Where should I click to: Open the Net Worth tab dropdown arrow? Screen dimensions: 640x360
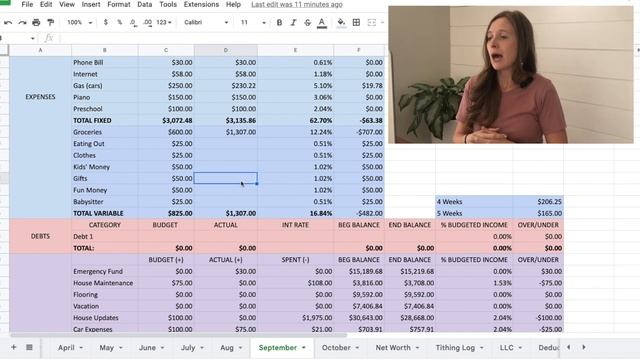(x=417, y=348)
